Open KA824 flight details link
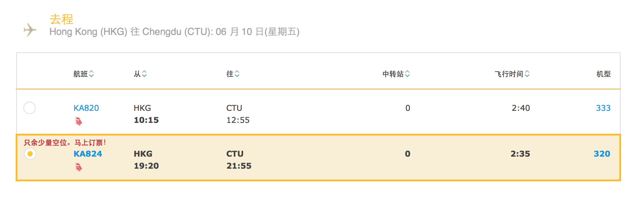 click(x=88, y=154)
